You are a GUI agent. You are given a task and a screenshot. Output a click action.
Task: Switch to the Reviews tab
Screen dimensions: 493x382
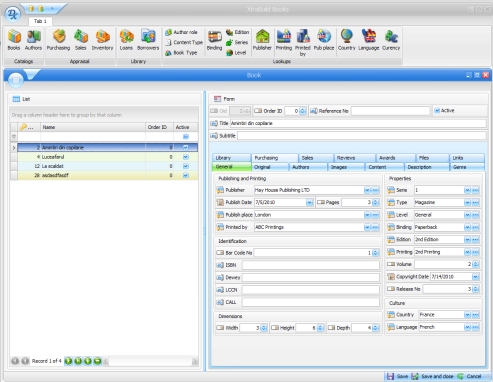click(x=354, y=158)
